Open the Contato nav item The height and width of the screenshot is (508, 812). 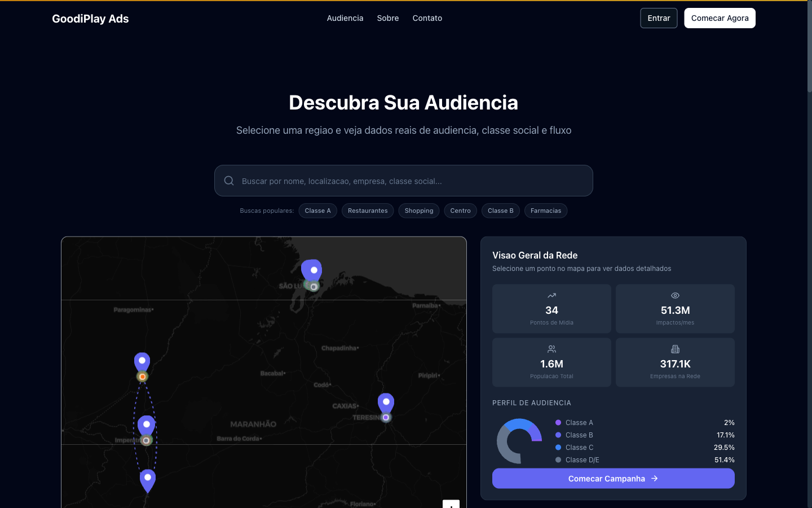(x=427, y=18)
